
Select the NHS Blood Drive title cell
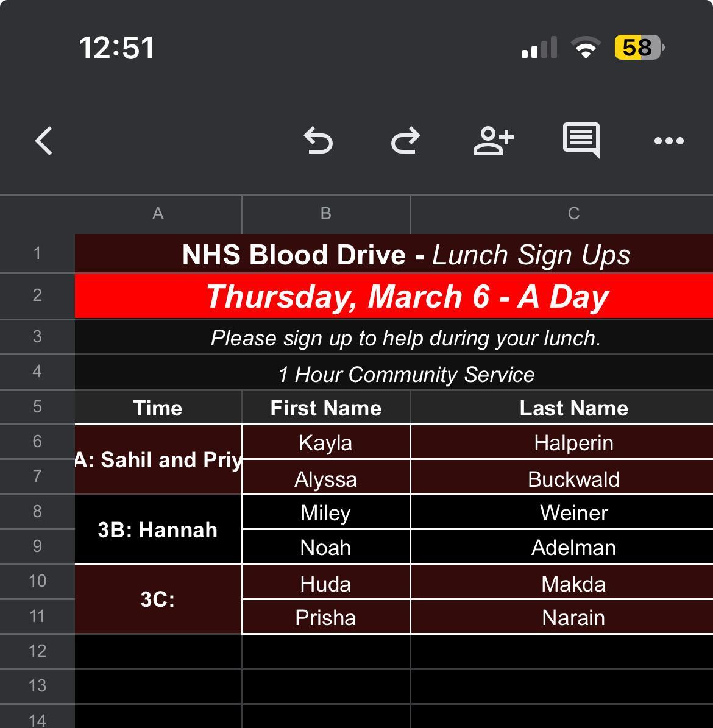tap(406, 255)
